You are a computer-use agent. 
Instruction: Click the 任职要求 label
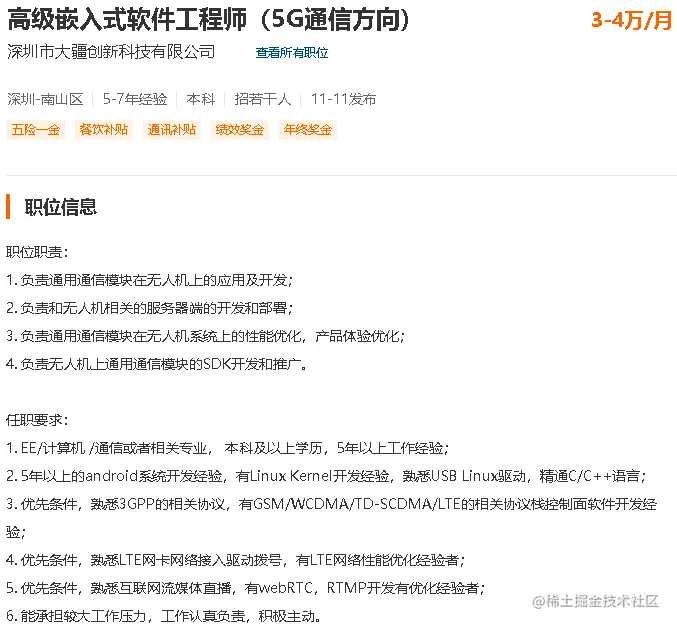37,420
